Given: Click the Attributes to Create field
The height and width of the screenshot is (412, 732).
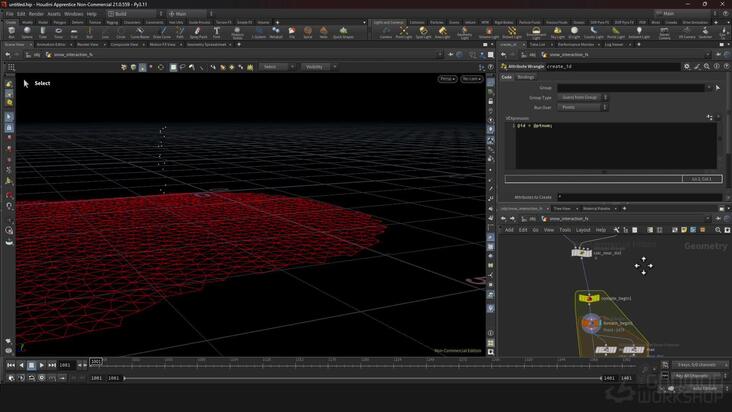Looking at the screenshot, I should coord(640,197).
